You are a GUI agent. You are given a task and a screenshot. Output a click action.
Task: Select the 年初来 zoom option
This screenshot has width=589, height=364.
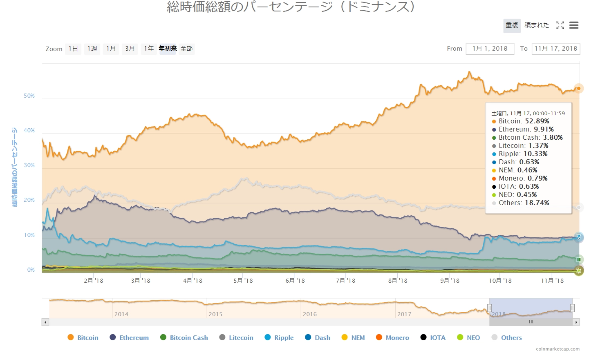coord(168,49)
